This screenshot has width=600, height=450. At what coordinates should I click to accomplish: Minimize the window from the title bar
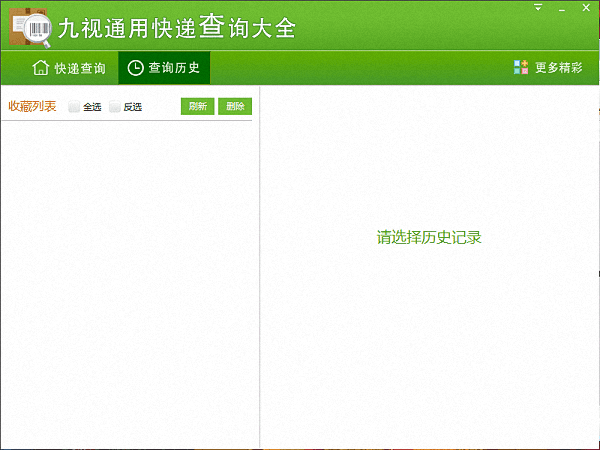point(563,8)
